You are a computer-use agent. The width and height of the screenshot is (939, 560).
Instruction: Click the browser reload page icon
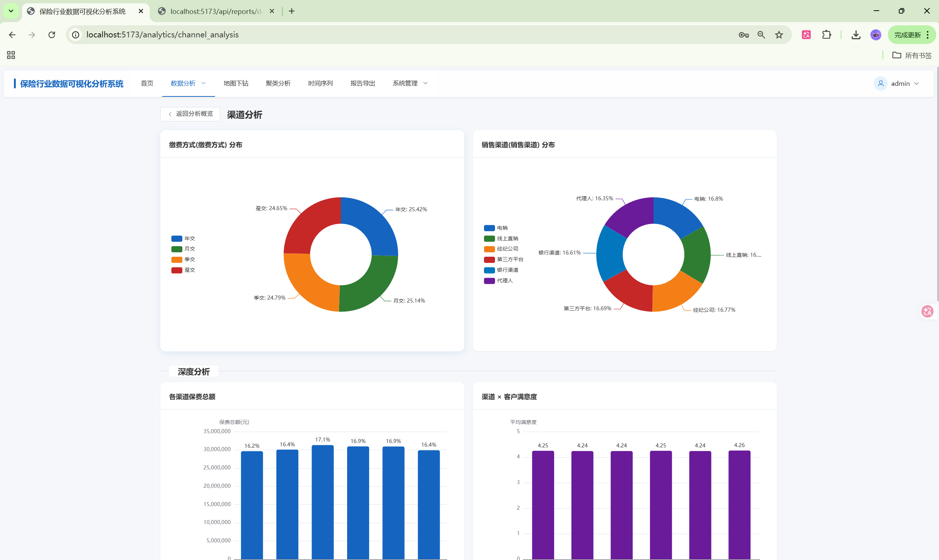[x=52, y=35]
